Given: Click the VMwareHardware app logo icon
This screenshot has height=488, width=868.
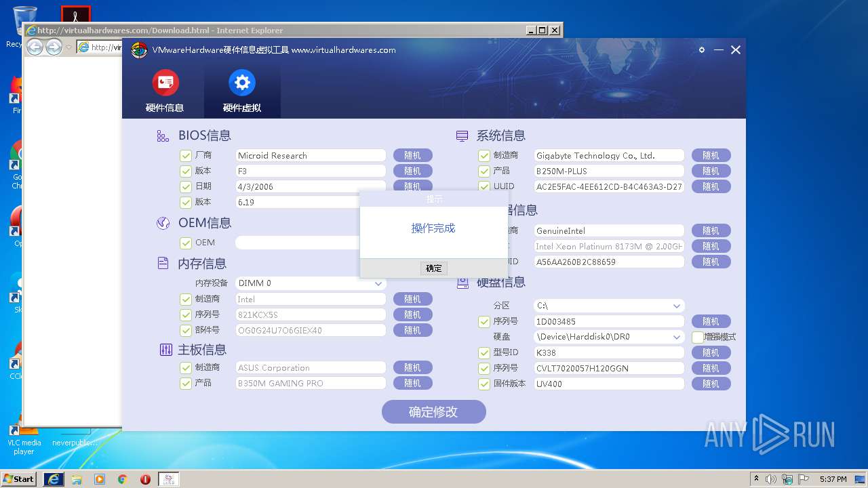Looking at the screenshot, I should point(139,50).
